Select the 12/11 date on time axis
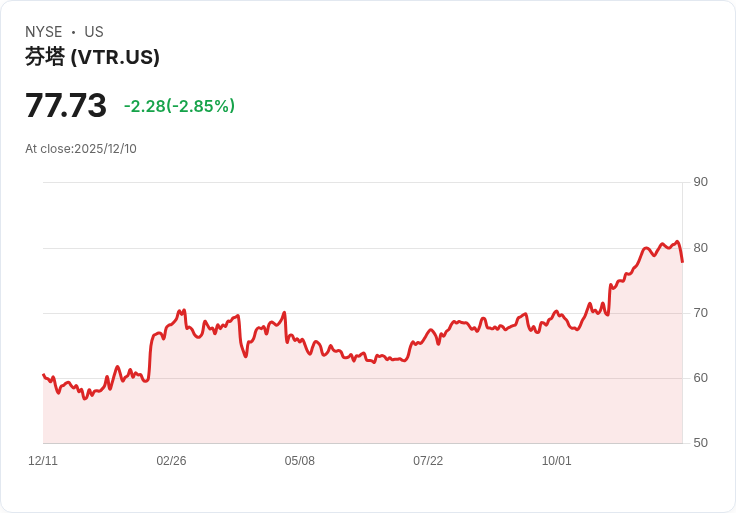The image size is (736, 513). click(43, 461)
